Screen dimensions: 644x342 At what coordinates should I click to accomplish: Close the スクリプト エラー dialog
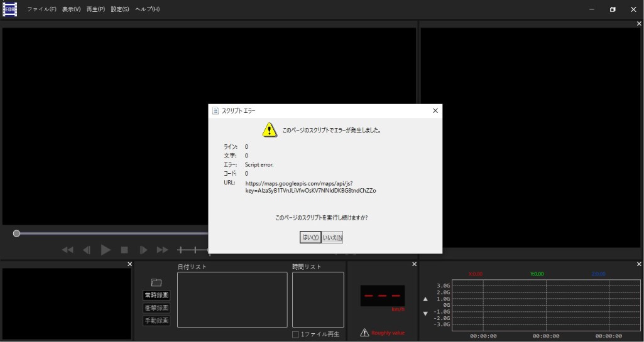point(435,110)
